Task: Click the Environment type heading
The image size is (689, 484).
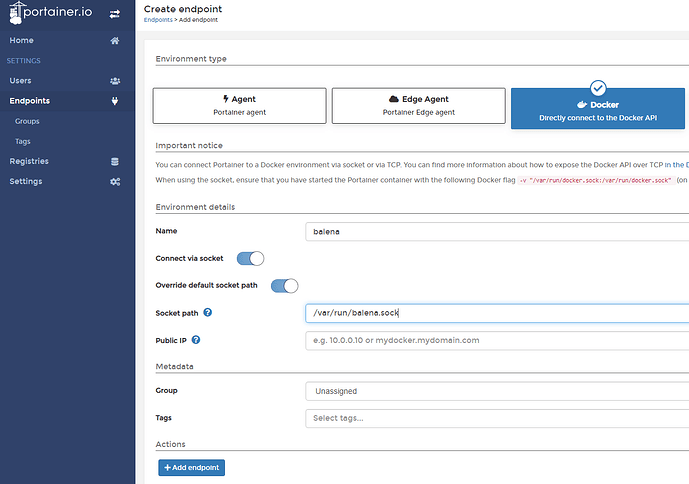Action: (x=191, y=59)
